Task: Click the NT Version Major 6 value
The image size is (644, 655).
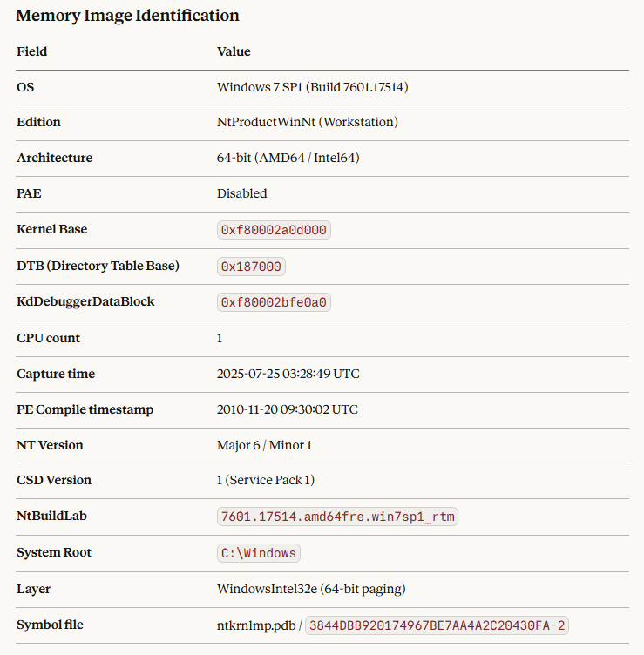Action: tap(264, 445)
